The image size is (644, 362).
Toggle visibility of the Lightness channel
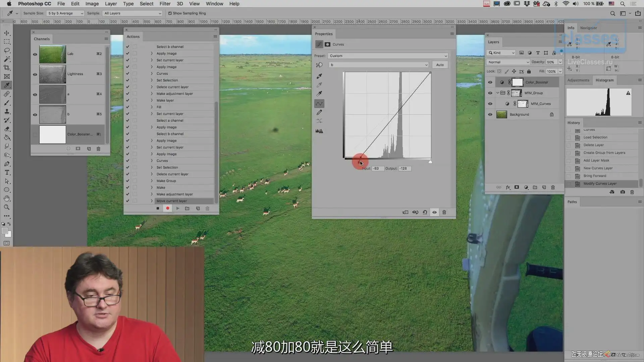coord(35,74)
